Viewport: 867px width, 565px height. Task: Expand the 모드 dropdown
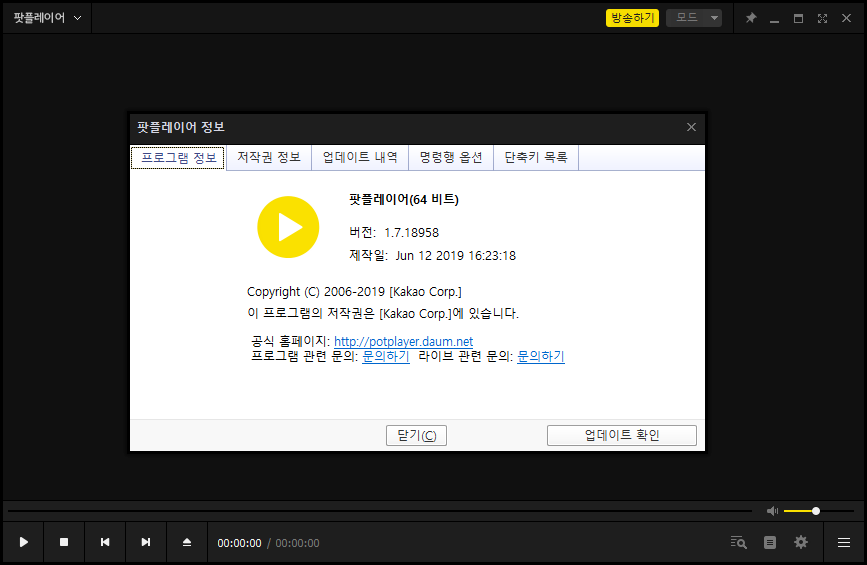coord(694,18)
